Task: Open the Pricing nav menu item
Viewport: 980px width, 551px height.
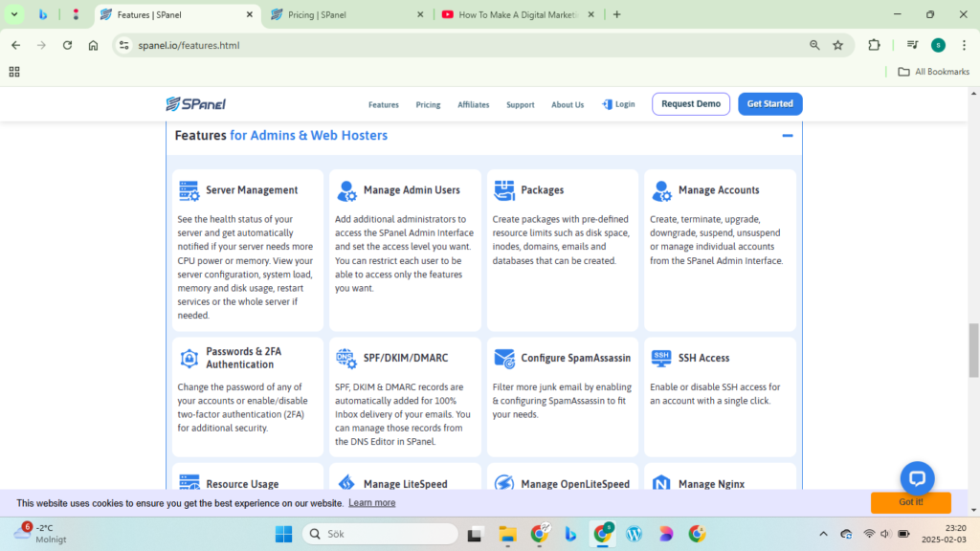Action: click(x=428, y=105)
